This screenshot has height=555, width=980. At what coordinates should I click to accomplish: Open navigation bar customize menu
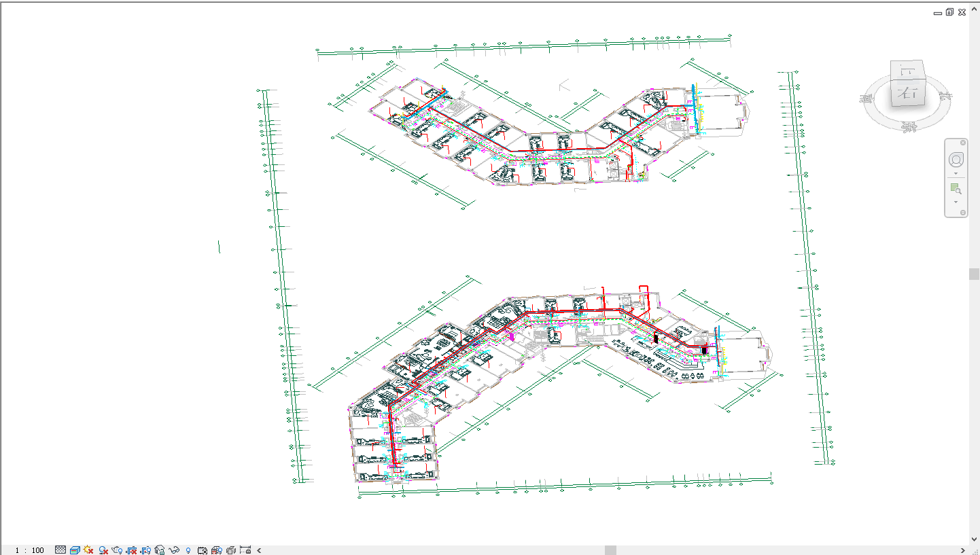tap(963, 213)
